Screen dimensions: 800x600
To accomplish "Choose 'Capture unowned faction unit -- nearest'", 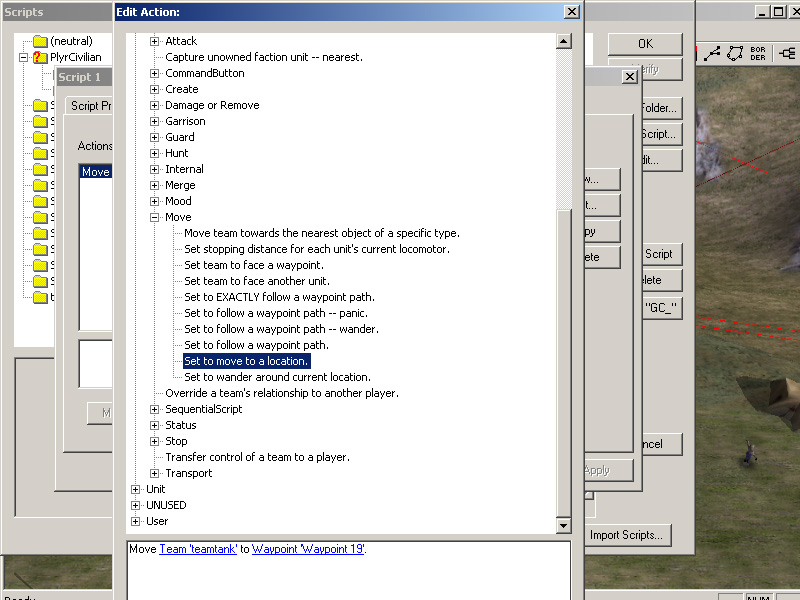I will click(x=263, y=57).
